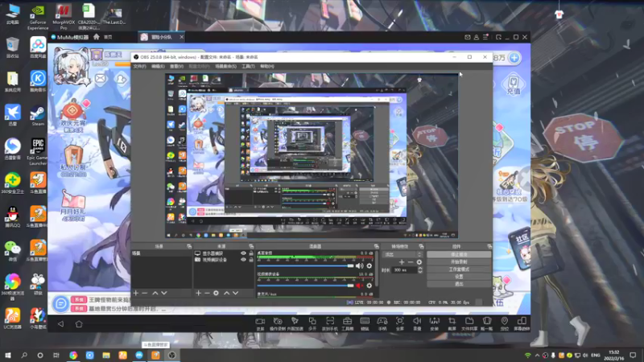Remove transition with minus in transitions panel

pos(411,262)
